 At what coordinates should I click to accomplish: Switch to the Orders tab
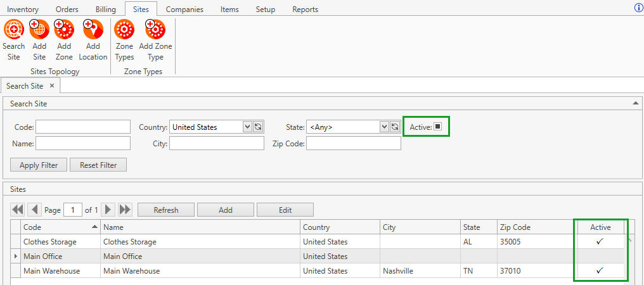click(67, 9)
